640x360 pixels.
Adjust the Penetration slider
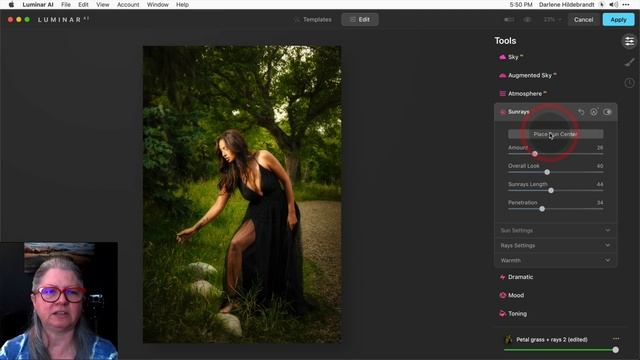[542, 209]
